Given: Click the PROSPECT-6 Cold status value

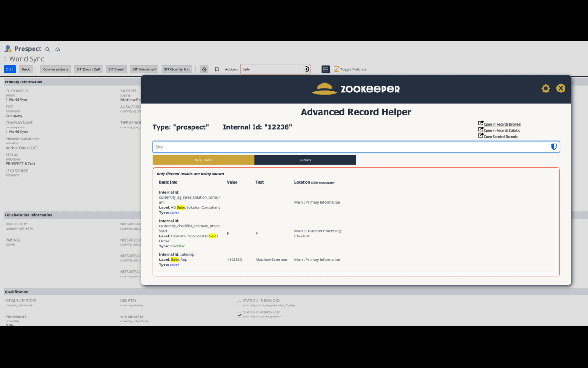Looking at the screenshot, I should click(x=21, y=164).
